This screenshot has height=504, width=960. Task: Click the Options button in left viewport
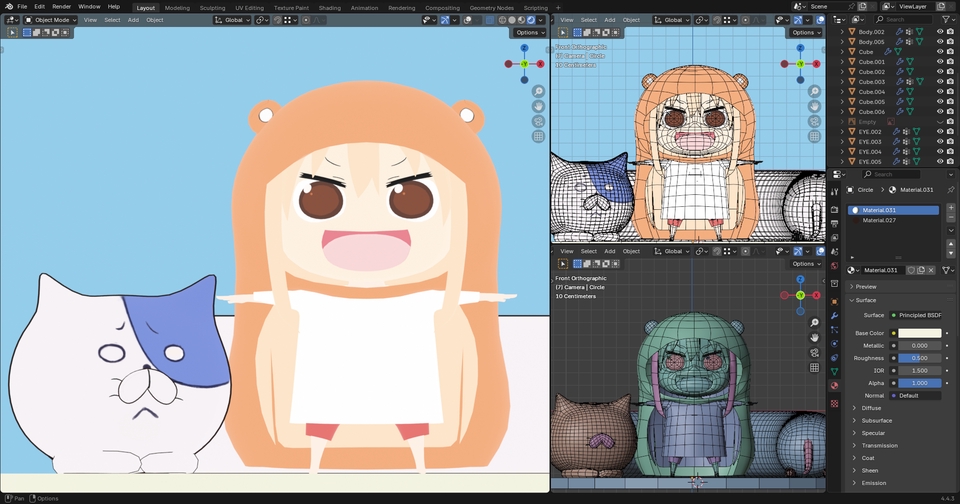click(530, 32)
